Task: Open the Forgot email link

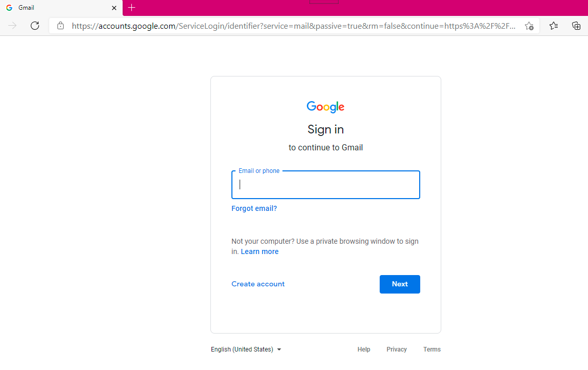Action: [254, 208]
